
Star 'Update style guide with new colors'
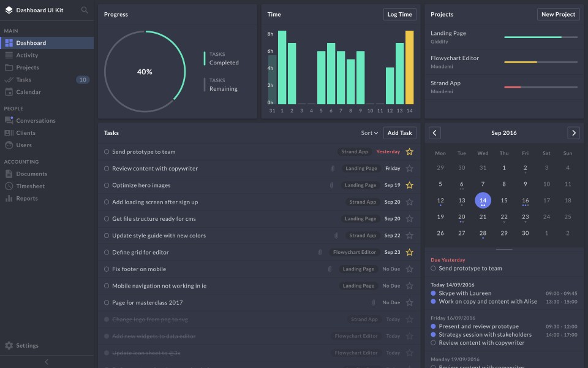tap(410, 236)
